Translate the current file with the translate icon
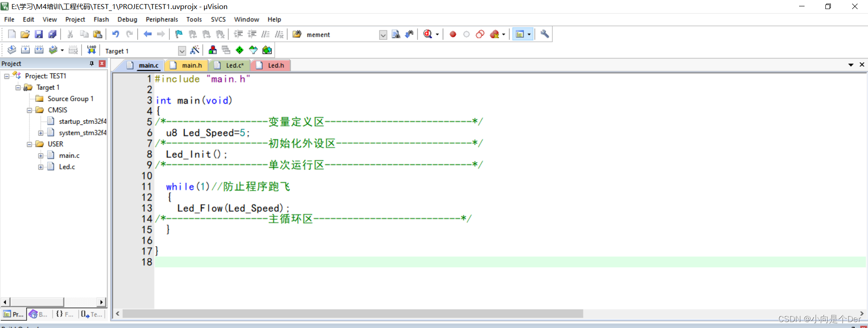The image size is (868, 328). [x=12, y=50]
